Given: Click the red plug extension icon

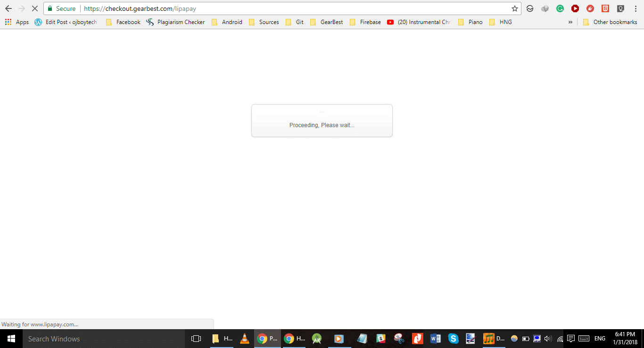Looking at the screenshot, I should pos(590,8).
